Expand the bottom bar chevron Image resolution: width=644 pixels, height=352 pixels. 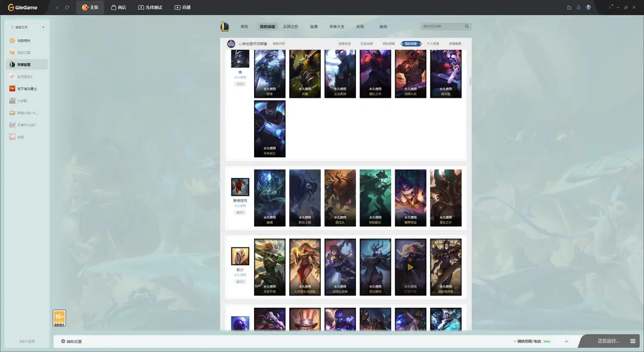click(566, 341)
